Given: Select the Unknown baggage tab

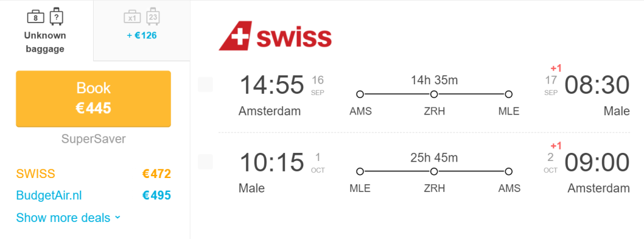Looking at the screenshot, I should (x=47, y=30).
